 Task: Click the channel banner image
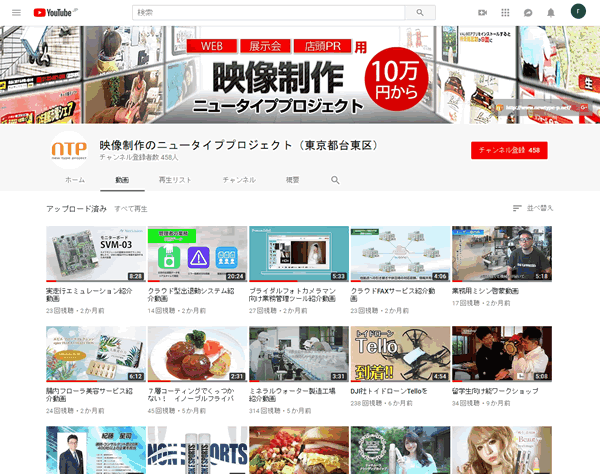pos(300,75)
